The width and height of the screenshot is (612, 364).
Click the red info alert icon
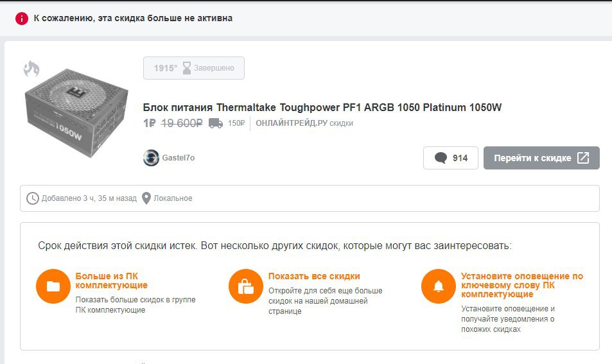pyautogui.click(x=21, y=19)
